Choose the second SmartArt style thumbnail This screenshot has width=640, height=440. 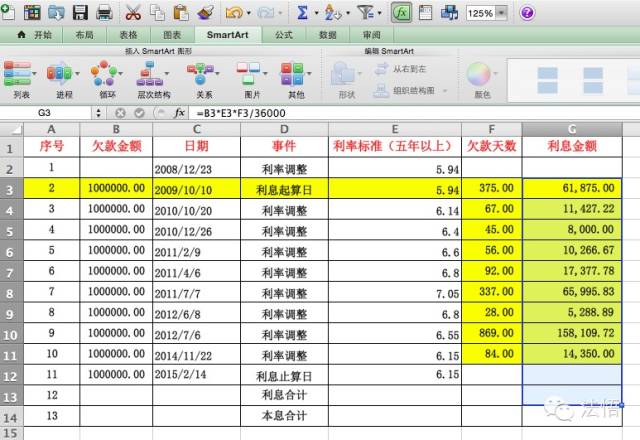pyautogui.click(x=593, y=80)
